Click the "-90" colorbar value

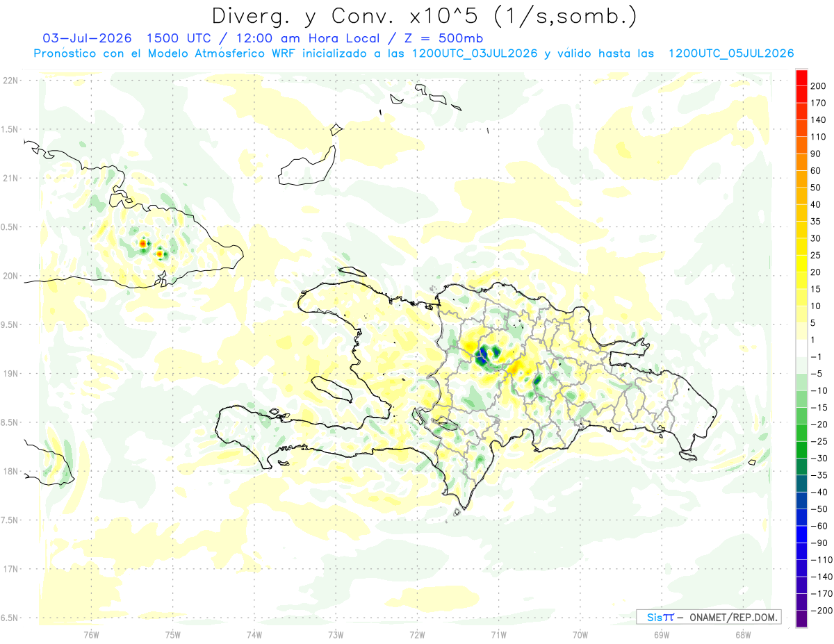818,543
